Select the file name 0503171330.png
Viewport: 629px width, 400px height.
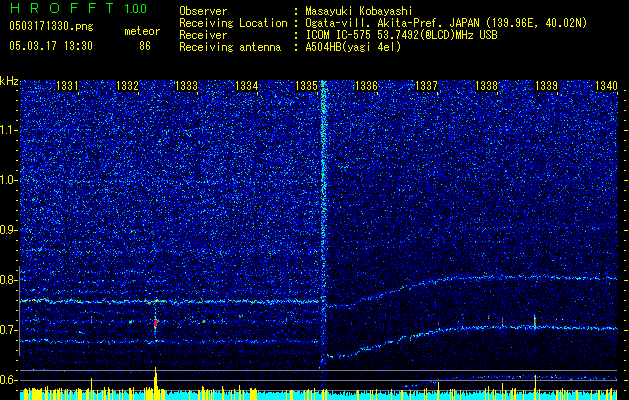point(51,27)
